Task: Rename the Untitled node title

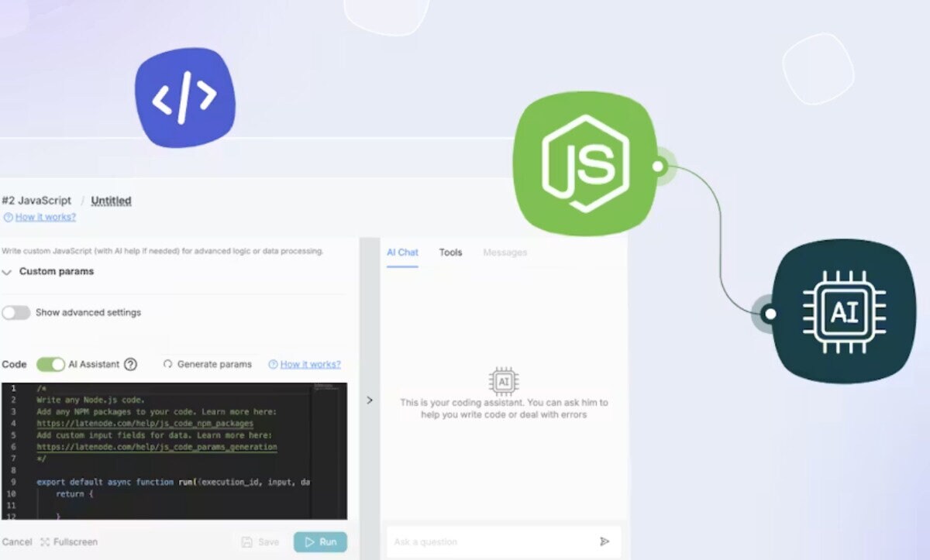Action: [x=112, y=201]
